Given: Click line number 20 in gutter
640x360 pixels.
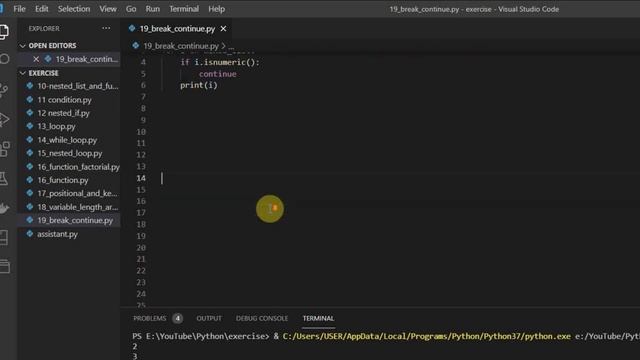Looking at the screenshot, I should click(x=141, y=248).
